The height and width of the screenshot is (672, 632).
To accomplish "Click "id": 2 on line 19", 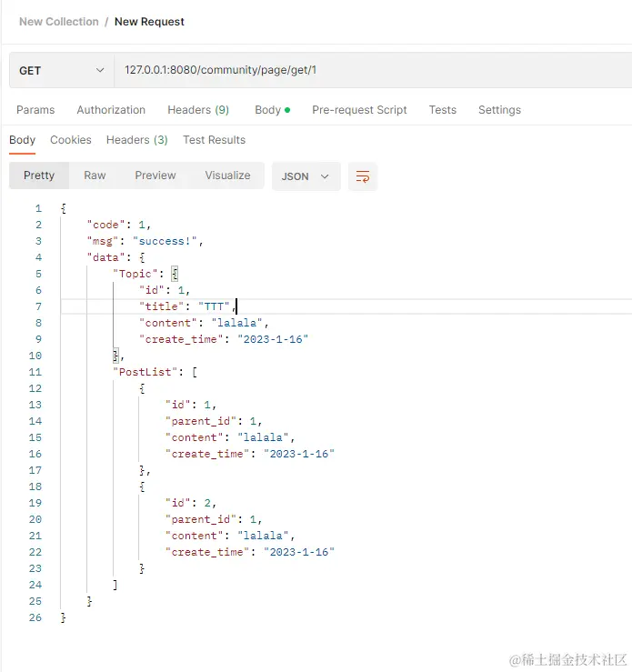I will click(191, 503).
